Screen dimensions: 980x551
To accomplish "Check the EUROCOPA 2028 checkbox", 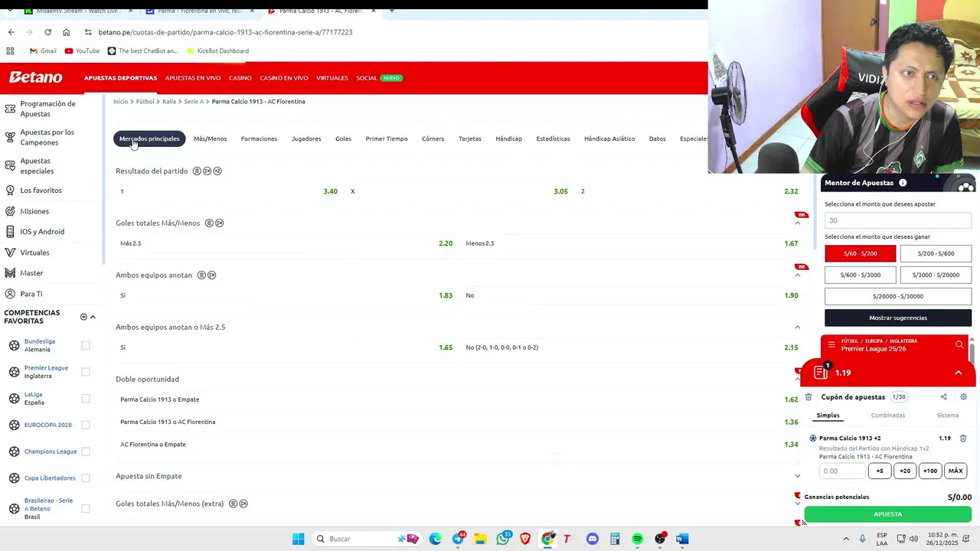I will coord(86,425).
